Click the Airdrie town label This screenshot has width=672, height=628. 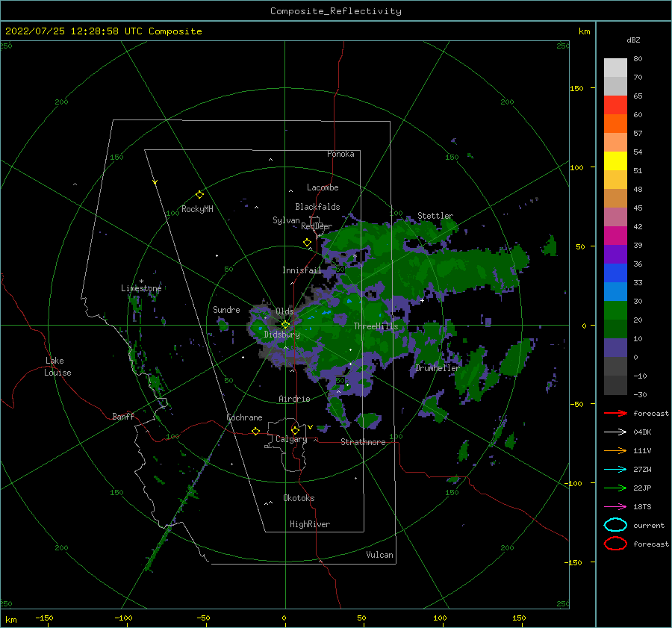(x=294, y=399)
